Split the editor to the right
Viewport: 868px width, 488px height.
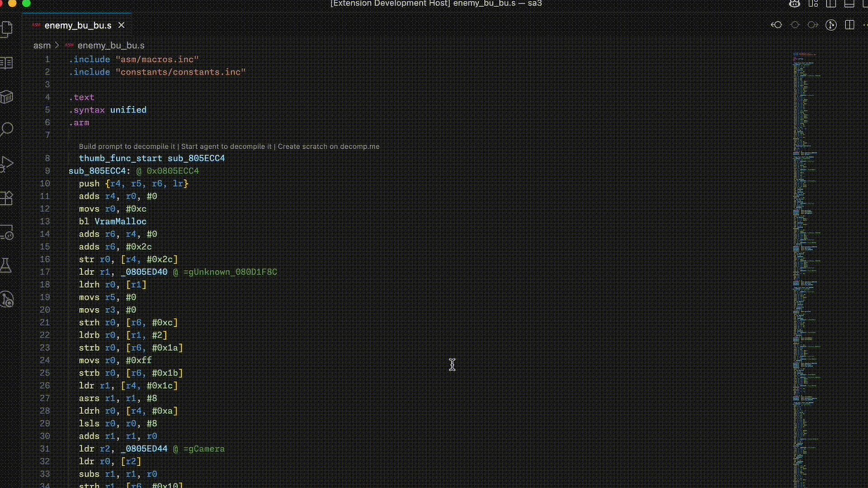pos(849,25)
